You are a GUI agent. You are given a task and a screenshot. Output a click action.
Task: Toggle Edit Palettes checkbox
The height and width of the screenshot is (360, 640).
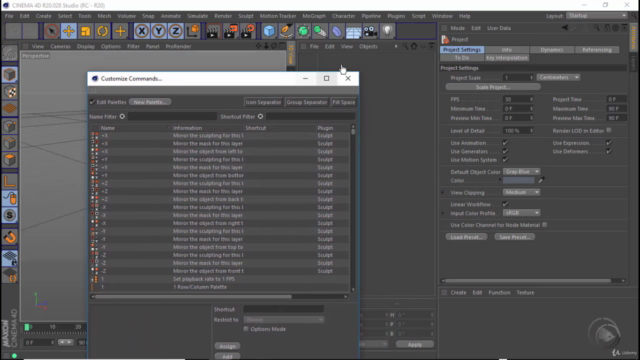click(92, 102)
